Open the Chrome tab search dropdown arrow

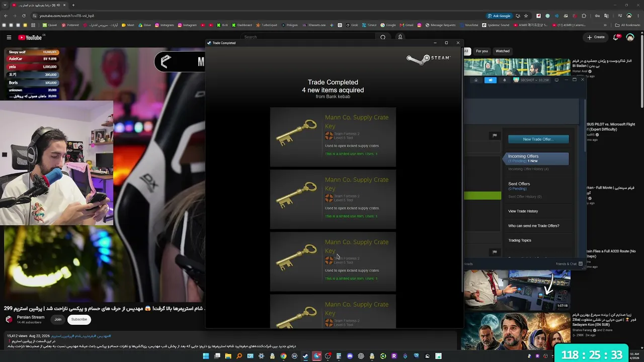pyautogui.click(x=5, y=5)
